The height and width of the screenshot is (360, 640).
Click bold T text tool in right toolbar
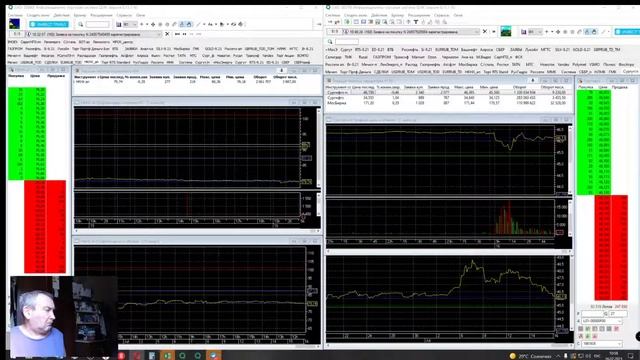coord(416,22)
